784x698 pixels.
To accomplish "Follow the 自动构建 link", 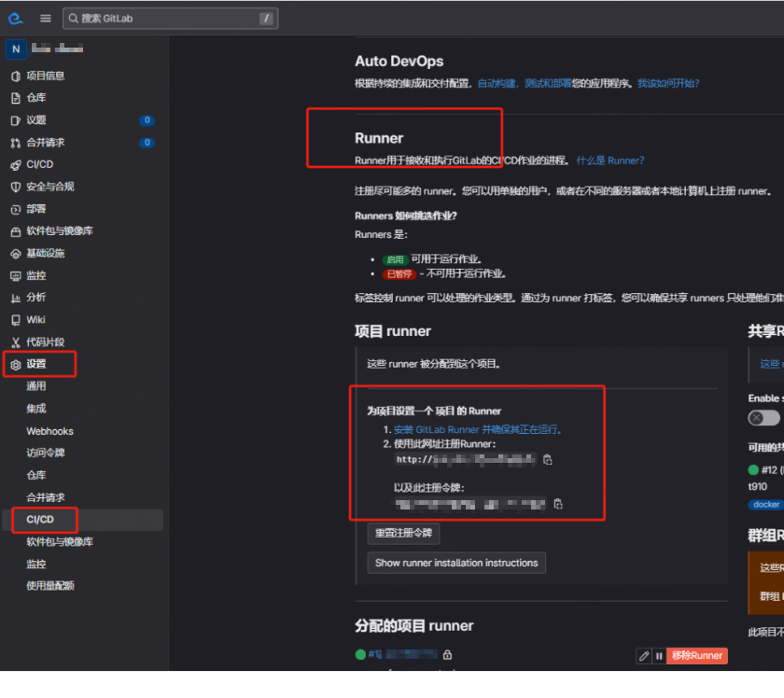I will pyautogui.click(x=497, y=83).
